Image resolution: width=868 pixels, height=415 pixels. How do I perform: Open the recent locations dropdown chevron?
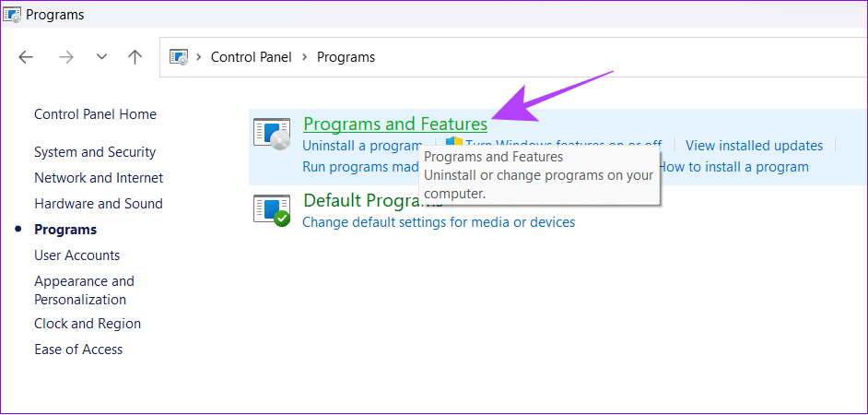(101, 57)
